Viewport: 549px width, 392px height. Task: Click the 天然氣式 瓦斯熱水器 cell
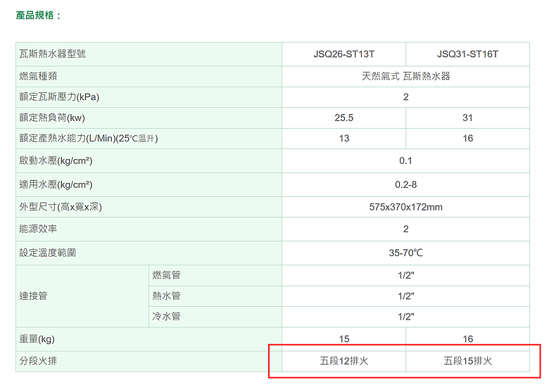pos(406,76)
